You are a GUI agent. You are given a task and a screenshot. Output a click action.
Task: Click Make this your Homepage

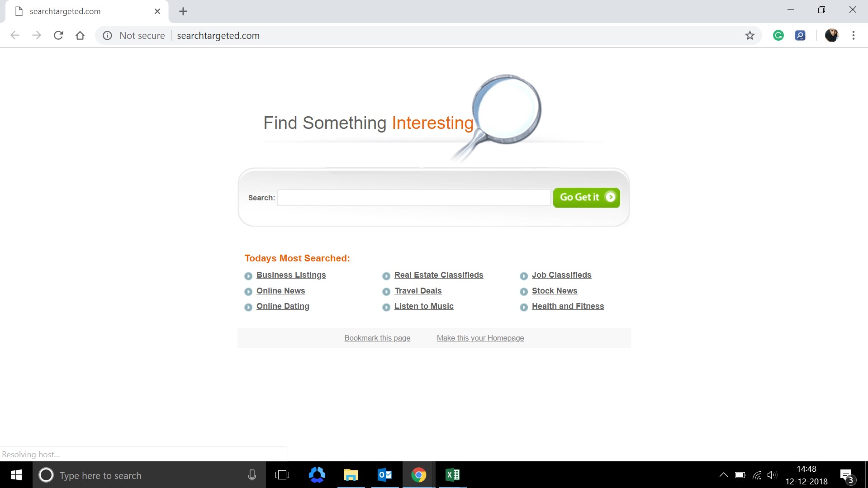click(x=480, y=338)
